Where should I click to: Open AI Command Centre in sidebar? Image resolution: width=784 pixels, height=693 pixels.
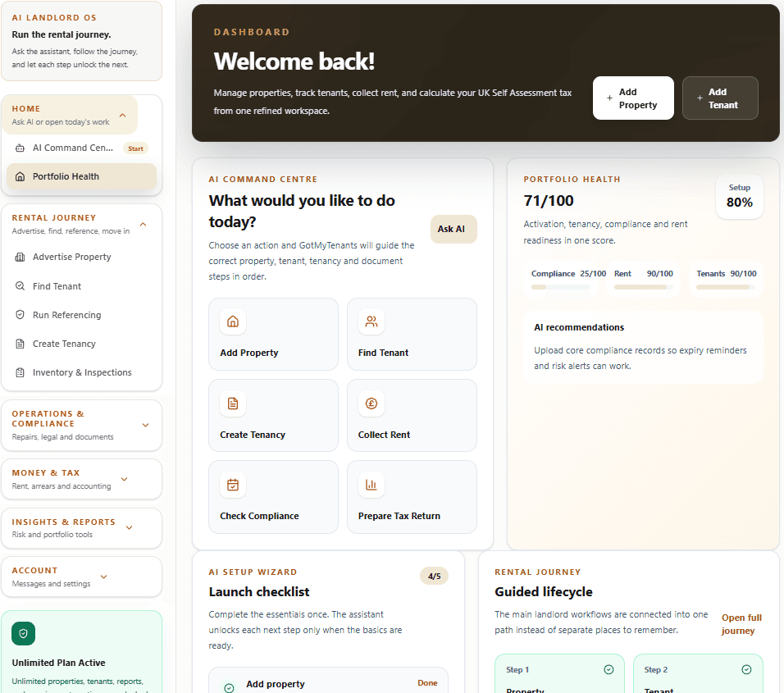point(81,148)
